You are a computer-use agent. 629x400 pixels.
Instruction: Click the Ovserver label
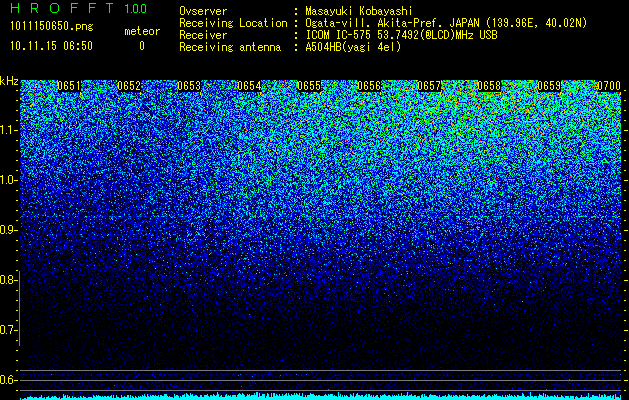pos(203,11)
